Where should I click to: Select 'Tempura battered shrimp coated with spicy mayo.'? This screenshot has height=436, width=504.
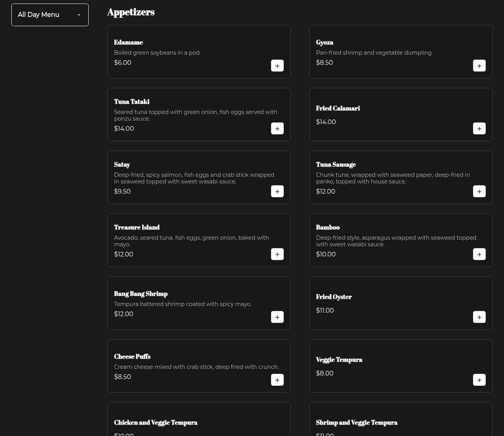[x=183, y=304]
